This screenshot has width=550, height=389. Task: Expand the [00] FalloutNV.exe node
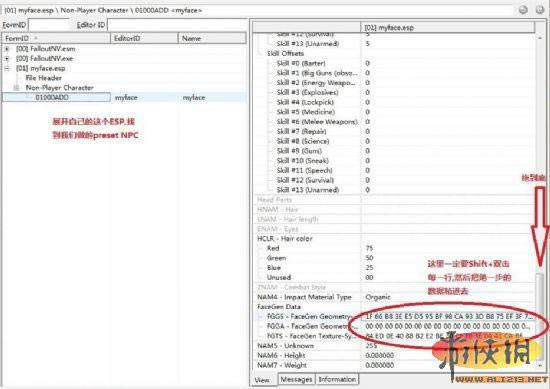click(7, 59)
